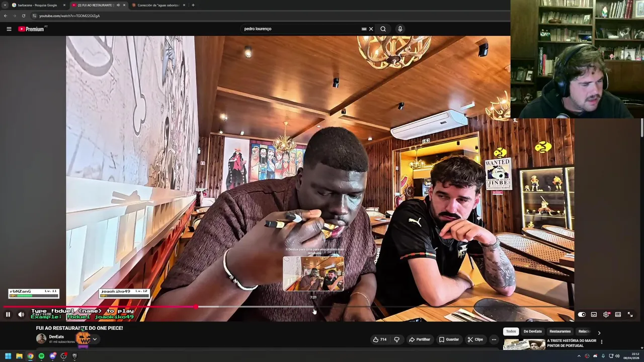The height and width of the screenshot is (362, 644).
Task: Open 'A TRISTE HISTÓRIA DO MAIOR PINTOR' video
Action: pos(572,343)
